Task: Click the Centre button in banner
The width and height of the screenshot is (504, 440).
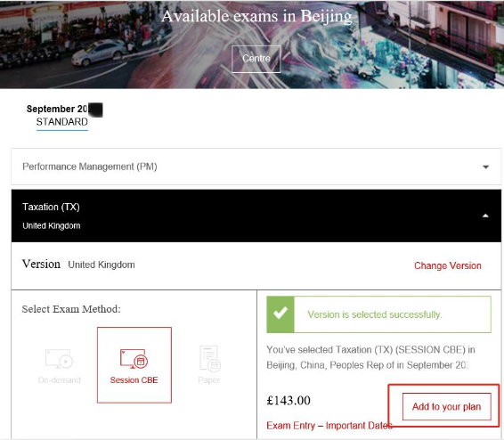Action: pos(256,59)
